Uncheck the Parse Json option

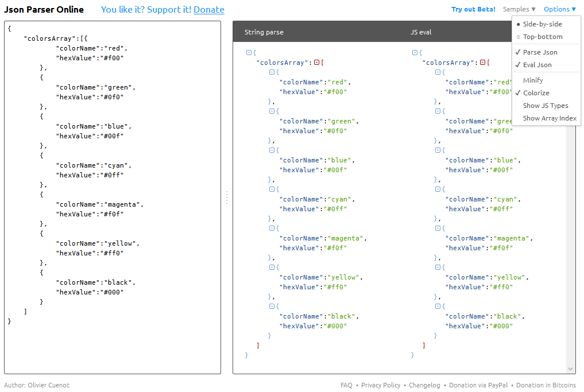point(540,52)
